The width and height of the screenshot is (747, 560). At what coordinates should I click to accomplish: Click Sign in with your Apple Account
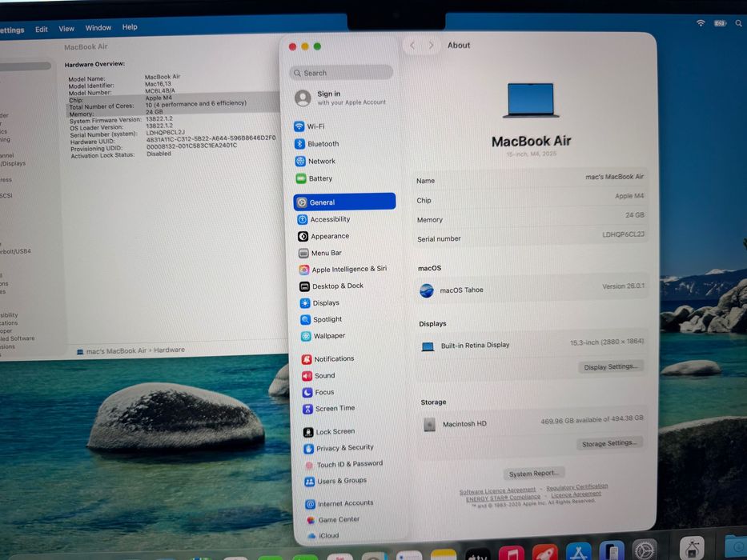click(x=341, y=98)
